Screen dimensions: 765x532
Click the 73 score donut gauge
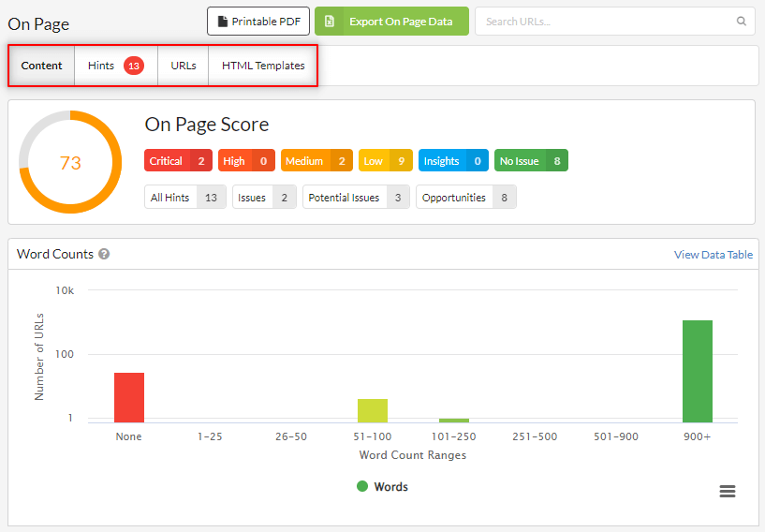[70, 162]
